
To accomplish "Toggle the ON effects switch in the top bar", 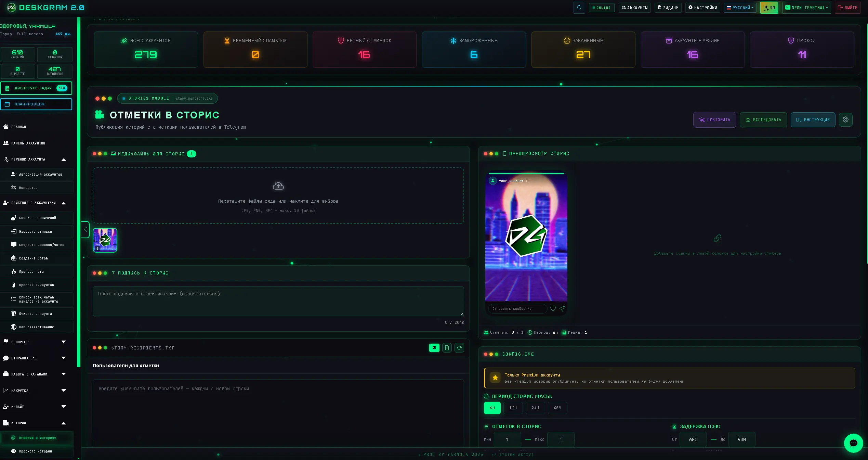I will (x=769, y=8).
